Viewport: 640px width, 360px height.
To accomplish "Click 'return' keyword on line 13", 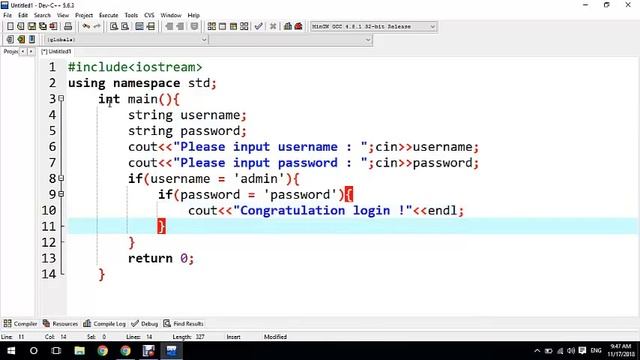I will pos(150,258).
